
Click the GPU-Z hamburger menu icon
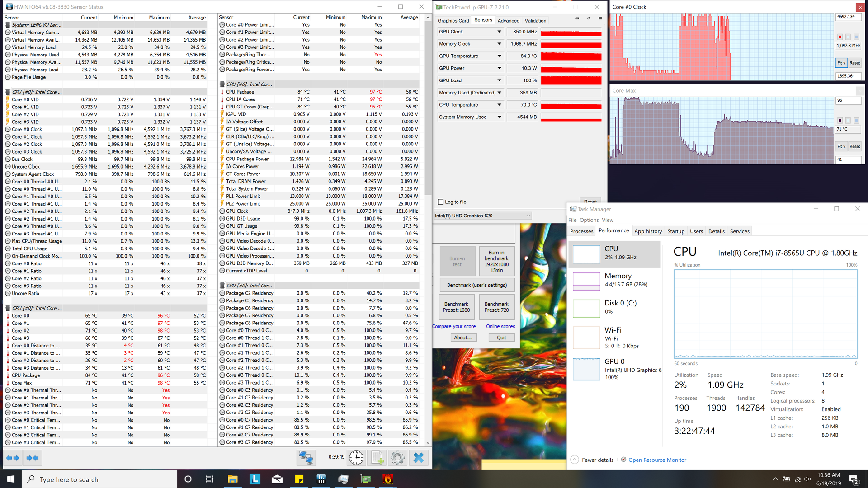pyautogui.click(x=600, y=19)
